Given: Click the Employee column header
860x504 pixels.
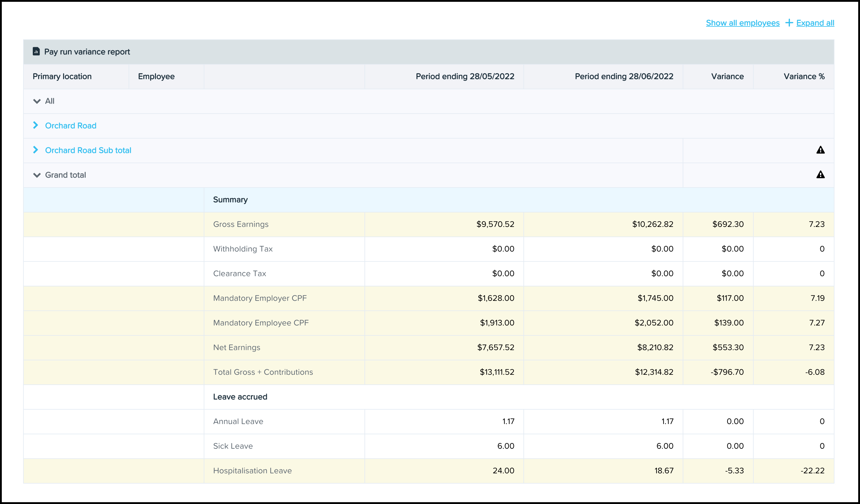Looking at the screenshot, I should click(x=156, y=76).
